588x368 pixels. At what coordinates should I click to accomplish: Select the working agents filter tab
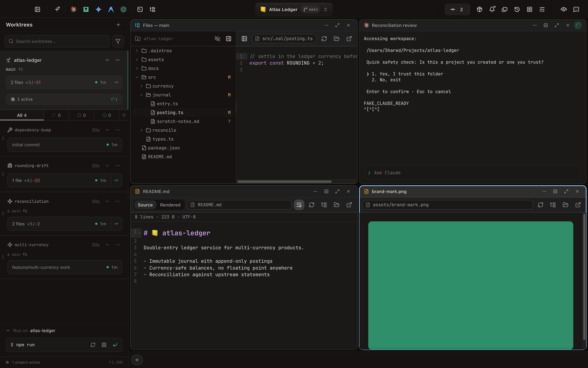56,115
